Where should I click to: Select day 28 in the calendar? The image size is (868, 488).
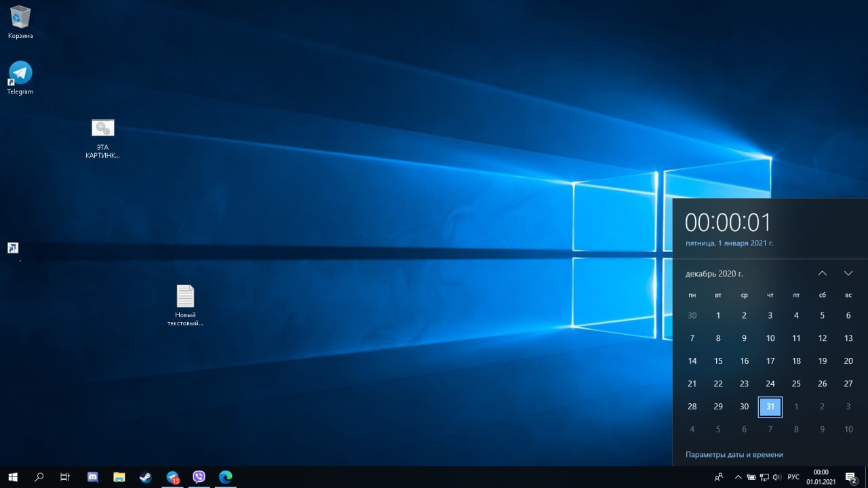(x=692, y=407)
